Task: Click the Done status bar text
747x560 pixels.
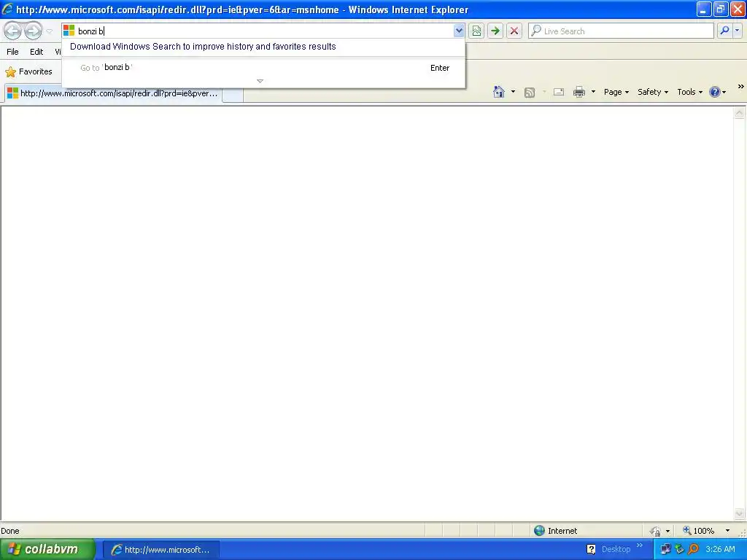Action: click(x=10, y=531)
